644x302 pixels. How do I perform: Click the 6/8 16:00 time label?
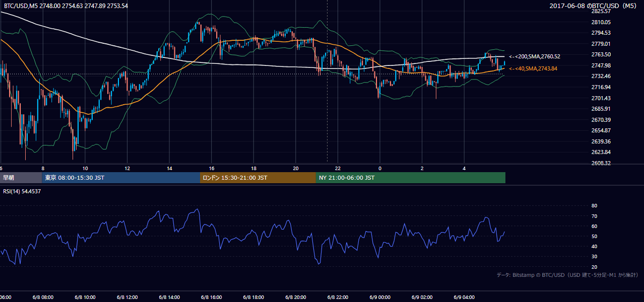pos(211,297)
